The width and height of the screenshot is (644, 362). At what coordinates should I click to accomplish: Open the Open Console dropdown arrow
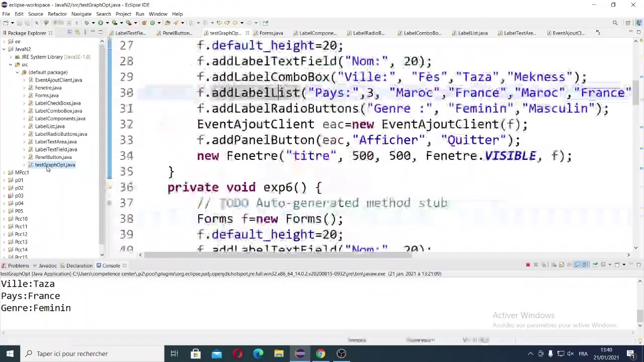click(x=624, y=264)
